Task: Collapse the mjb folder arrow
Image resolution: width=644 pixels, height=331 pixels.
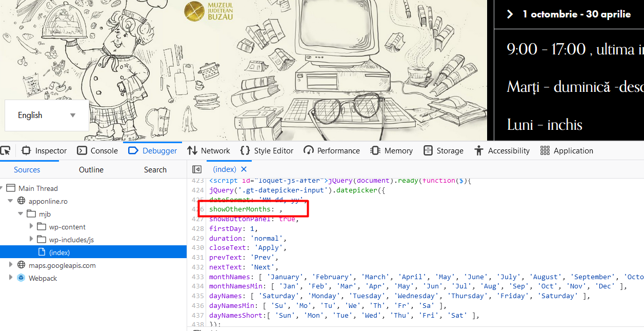Action: click(x=21, y=214)
